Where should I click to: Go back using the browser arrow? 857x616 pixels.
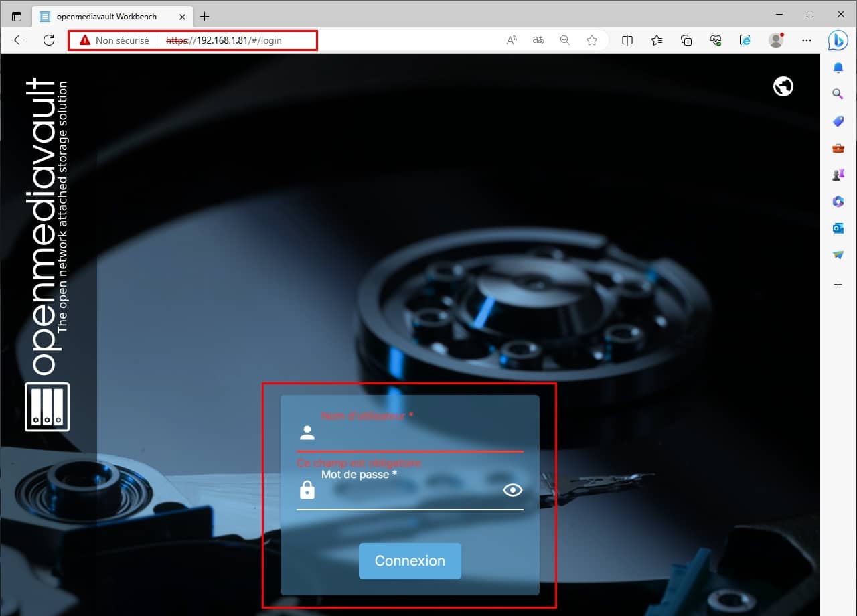coord(19,40)
